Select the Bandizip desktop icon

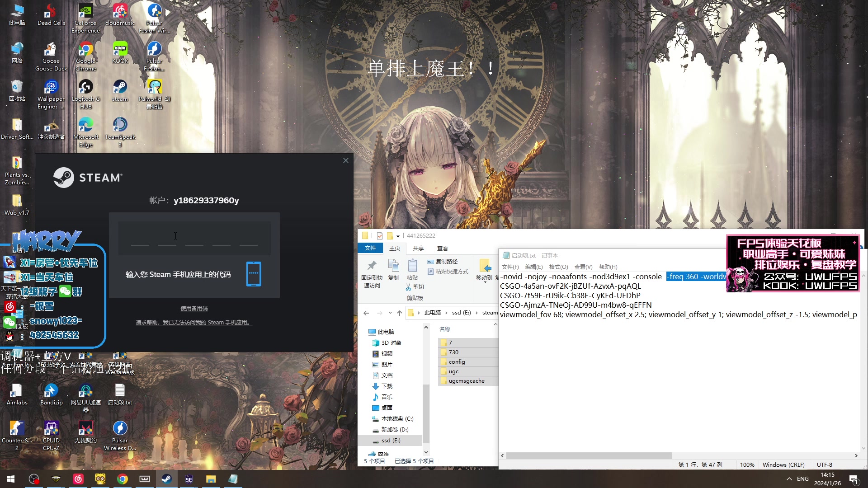pos(51,394)
